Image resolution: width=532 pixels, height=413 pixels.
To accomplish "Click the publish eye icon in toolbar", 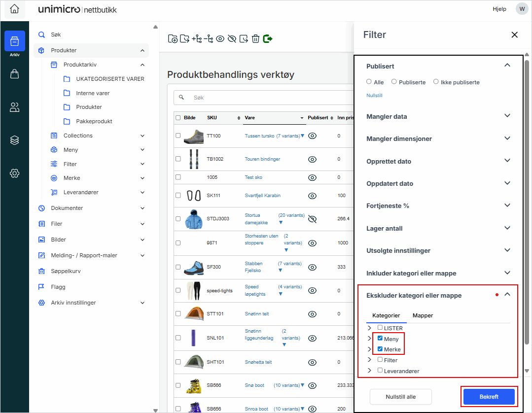I will click(220, 39).
